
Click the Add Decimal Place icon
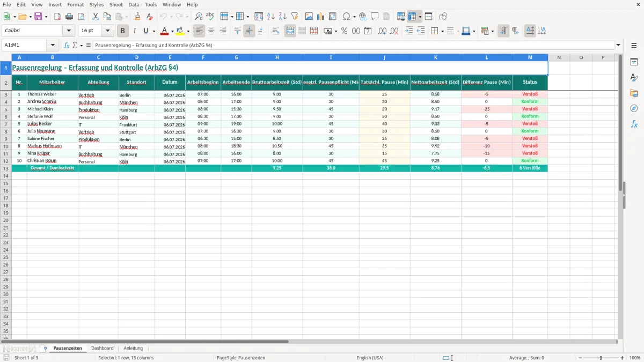point(382,31)
